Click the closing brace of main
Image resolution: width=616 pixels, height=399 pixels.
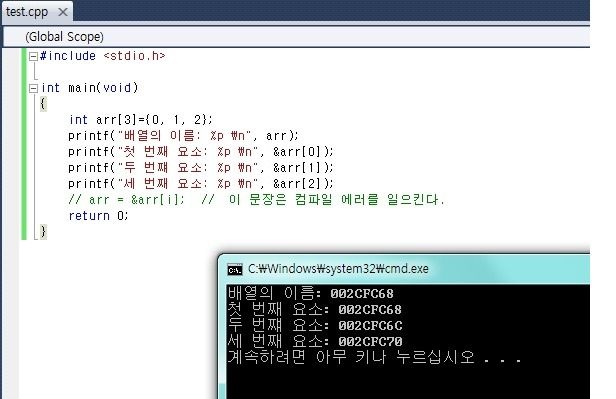(x=43, y=232)
